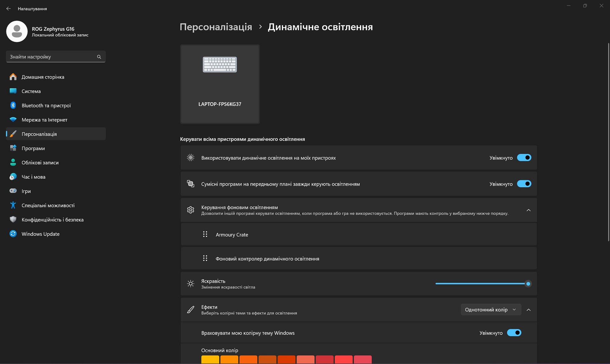Collapse the Керування фоновим освітленням section
The width and height of the screenshot is (610, 364).
529,210
